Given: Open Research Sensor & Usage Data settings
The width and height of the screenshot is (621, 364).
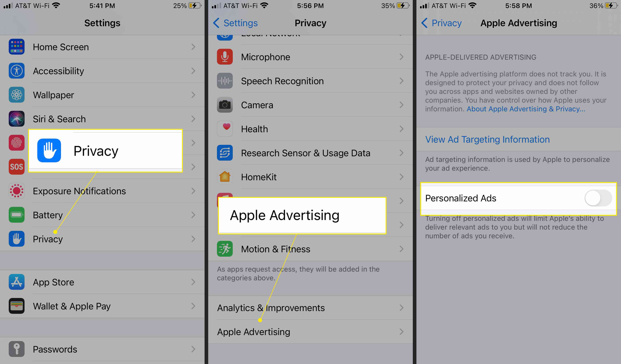Looking at the screenshot, I should click(x=310, y=153).
